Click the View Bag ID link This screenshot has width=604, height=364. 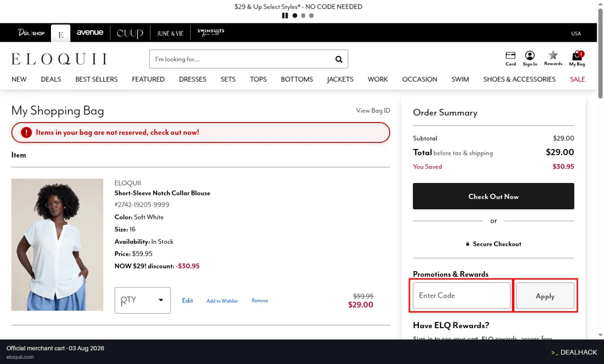pos(373,111)
